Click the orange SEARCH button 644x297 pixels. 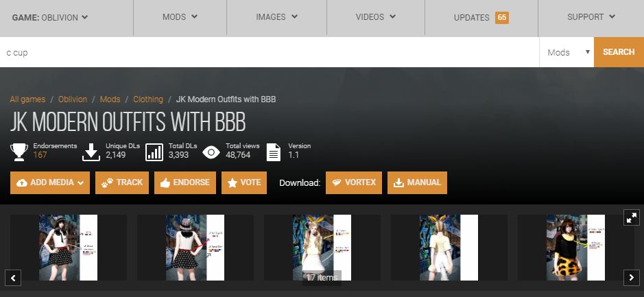[x=619, y=52]
